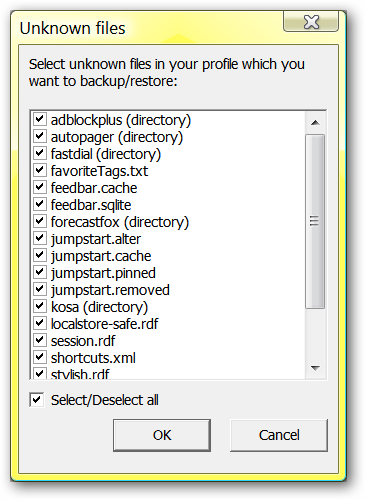Uncheck the fastdial directory entry
Screen dimensions: 365x500
coord(40,153)
